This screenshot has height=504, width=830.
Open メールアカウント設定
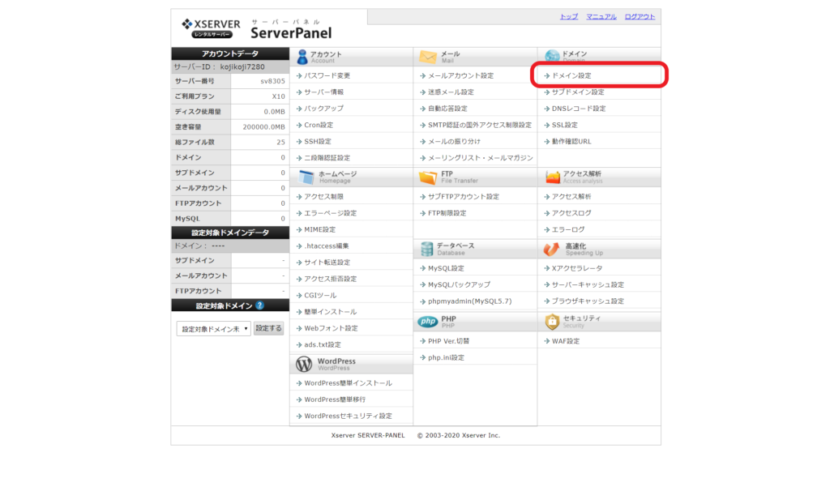(x=460, y=75)
